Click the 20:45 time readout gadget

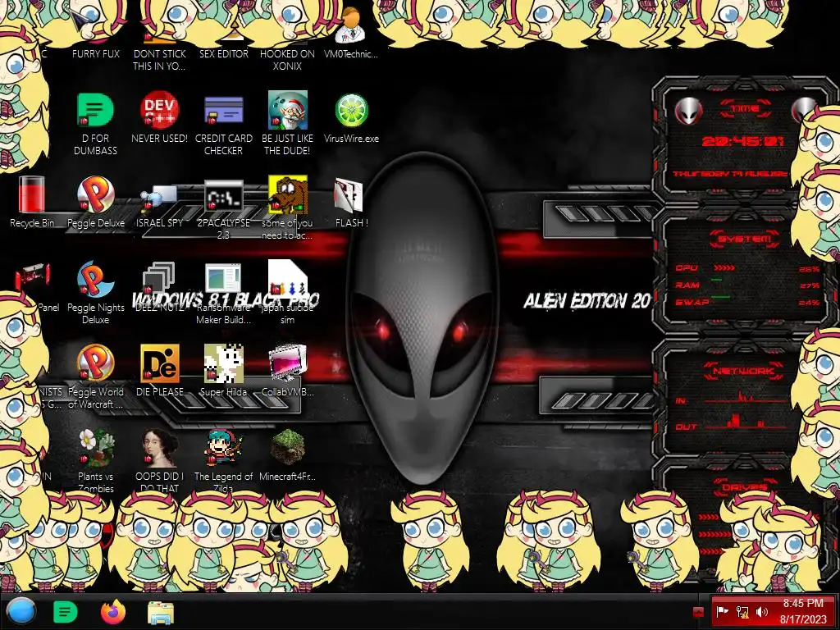742,141
